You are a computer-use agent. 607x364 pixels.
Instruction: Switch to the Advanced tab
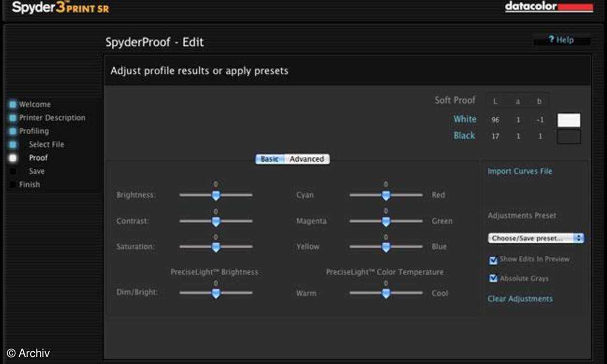pyautogui.click(x=307, y=159)
